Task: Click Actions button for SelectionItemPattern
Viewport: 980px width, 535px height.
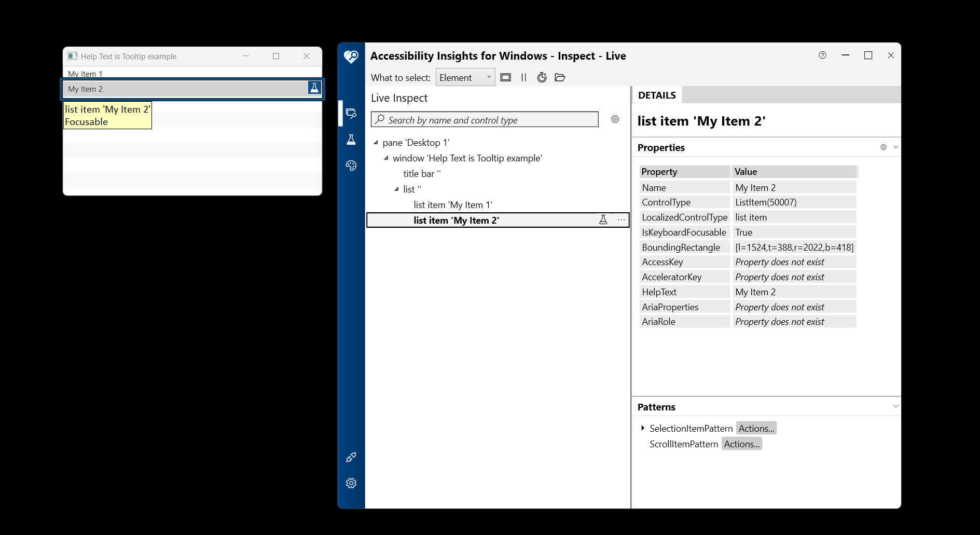Action: [756, 428]
